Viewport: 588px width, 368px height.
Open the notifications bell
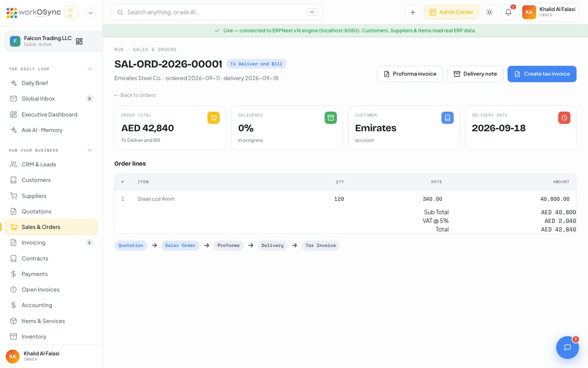coord(508,12)
